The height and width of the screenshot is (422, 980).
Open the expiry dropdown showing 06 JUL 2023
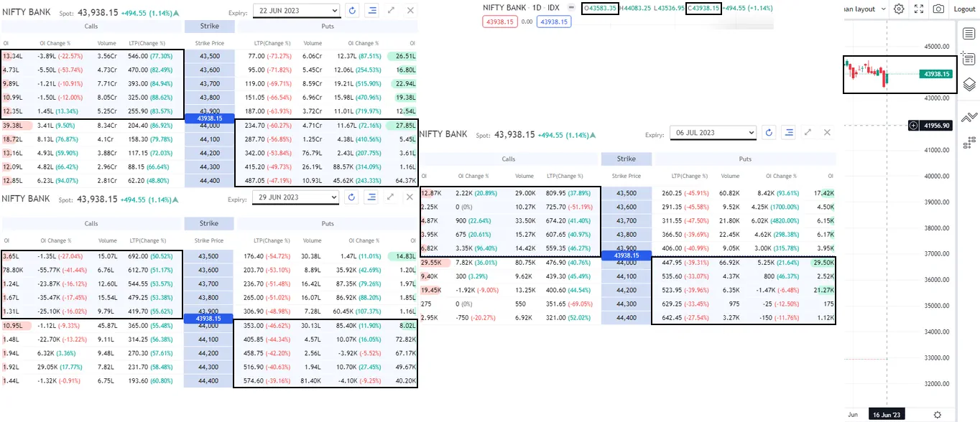pyautogui.click(x=713, y=133)
